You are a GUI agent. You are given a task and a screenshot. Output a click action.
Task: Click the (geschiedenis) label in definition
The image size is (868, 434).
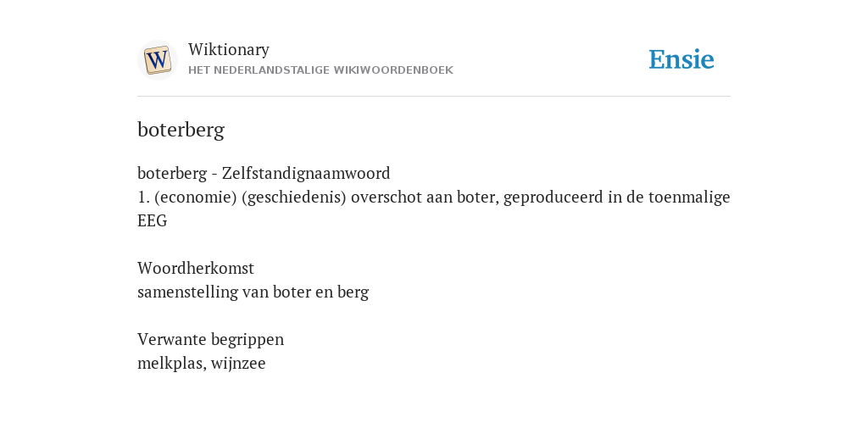[x=294, y=197]
